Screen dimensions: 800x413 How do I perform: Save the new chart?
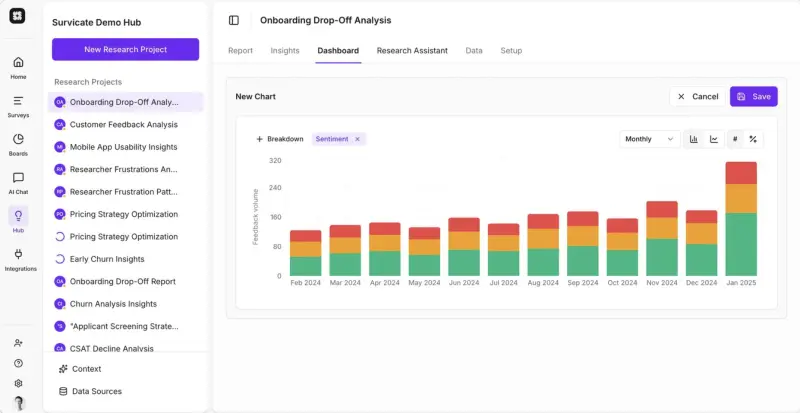tap(754, 96)
